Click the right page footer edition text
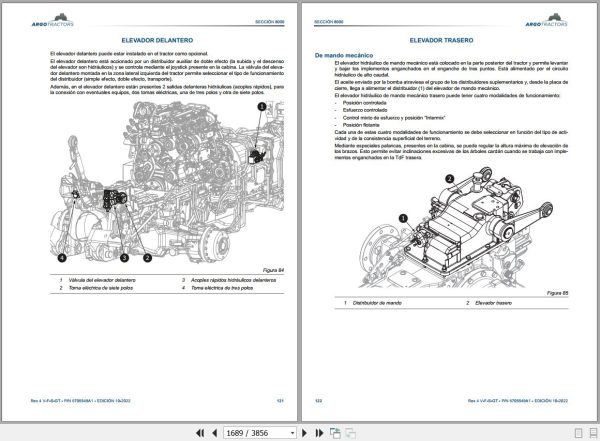The image size is (600, 441). (x=518, y=401)
